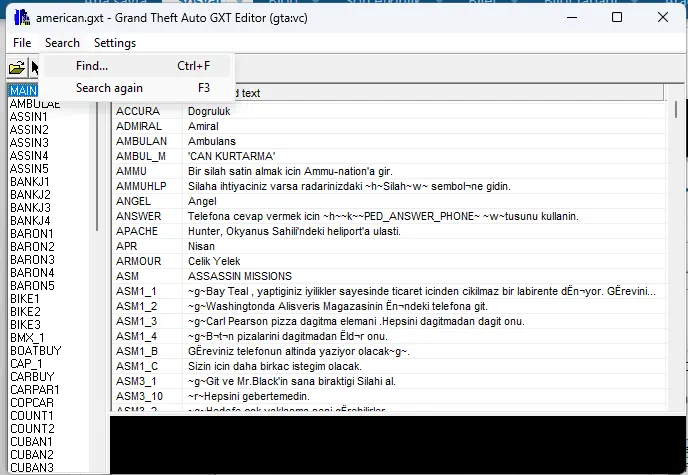
Task: Select the ARMOUR entry row
Action: [389, 261]
